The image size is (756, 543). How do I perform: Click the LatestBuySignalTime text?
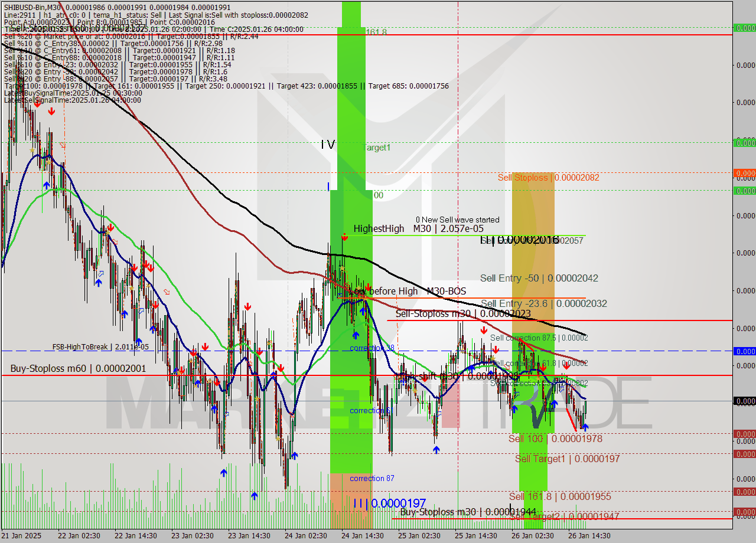tap(73, 93)
